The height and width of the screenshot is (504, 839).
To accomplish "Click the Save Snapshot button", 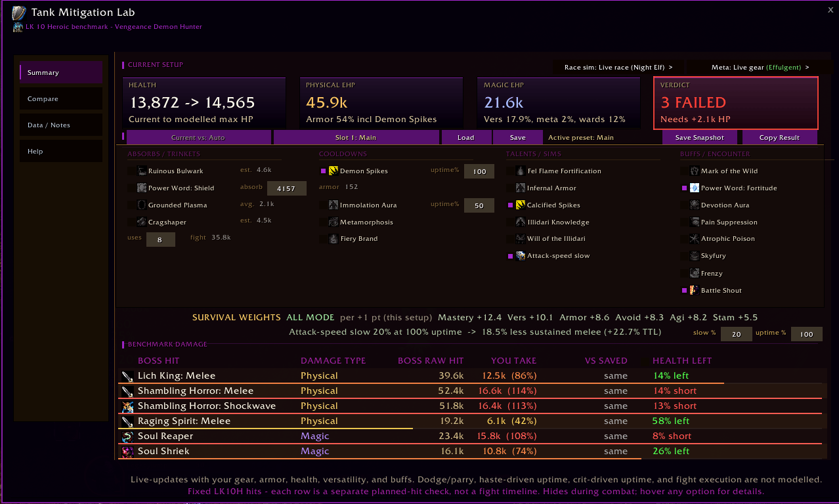I will tap(700, 137).
